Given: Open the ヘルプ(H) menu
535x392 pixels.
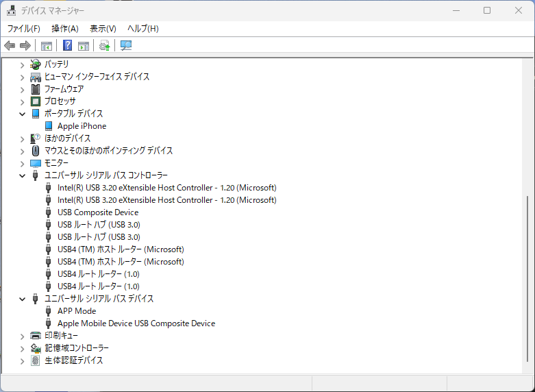Looking at the screenshot, I should tap(143, 29).
